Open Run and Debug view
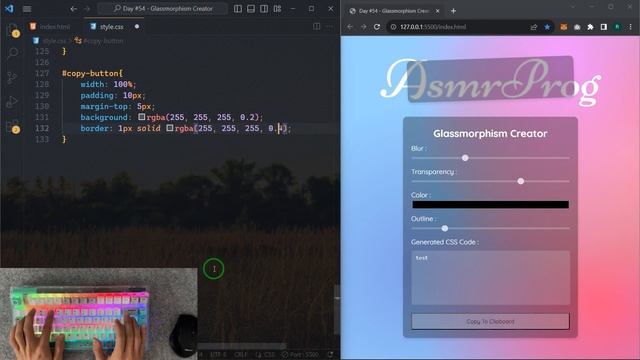640x360 pixels. tap(12, 101)
